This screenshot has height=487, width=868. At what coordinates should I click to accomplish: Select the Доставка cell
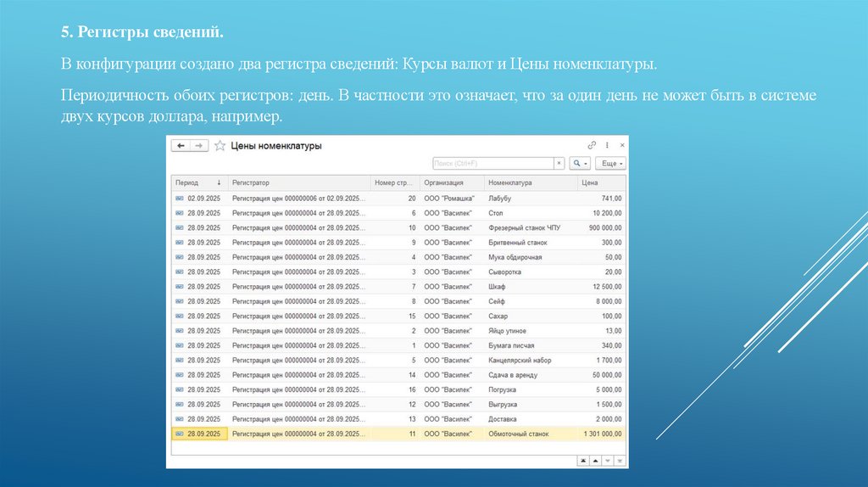(531, 419)
